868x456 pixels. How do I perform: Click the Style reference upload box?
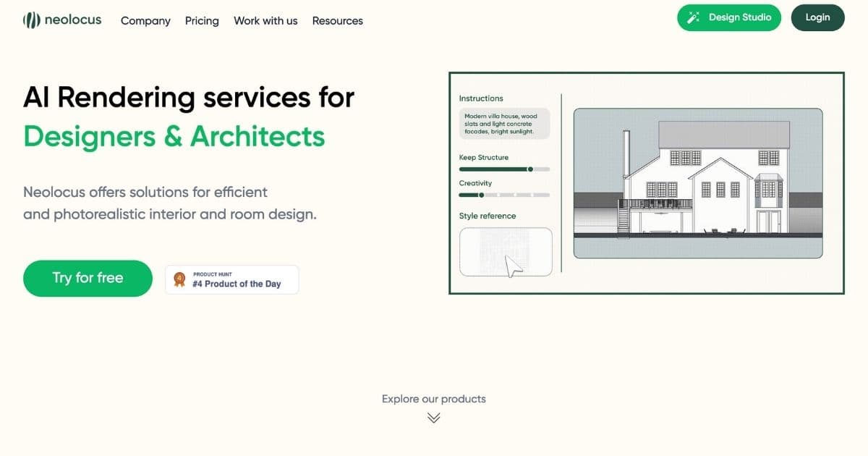(x=506, y=252)
